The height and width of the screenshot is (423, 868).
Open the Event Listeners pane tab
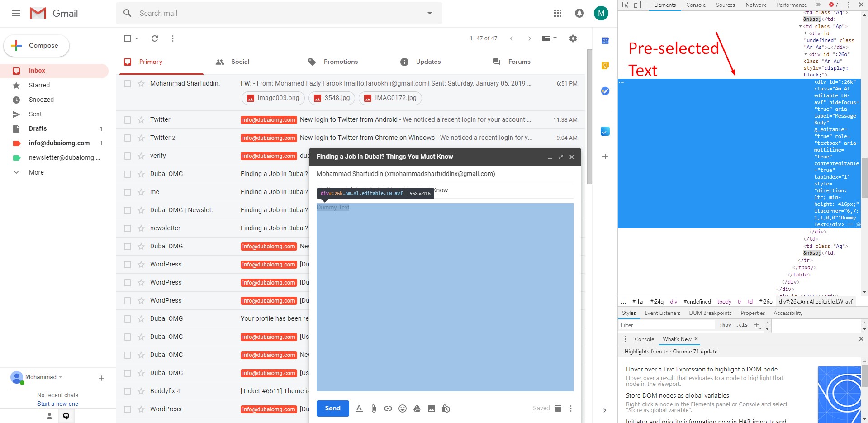tap(662, 313)
